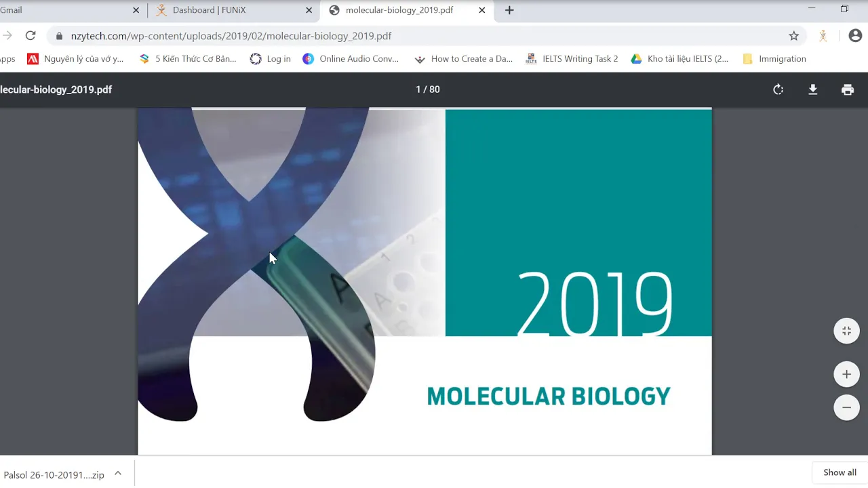
Task: Open the How to Create a Da... bookmark
Action: tap(463, 59)
